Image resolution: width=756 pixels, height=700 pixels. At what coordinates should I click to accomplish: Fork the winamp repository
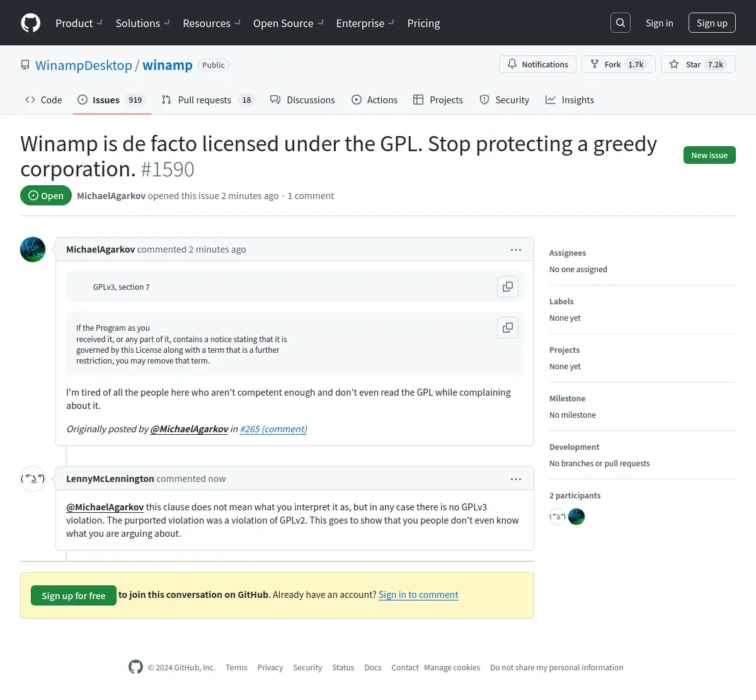618,64
